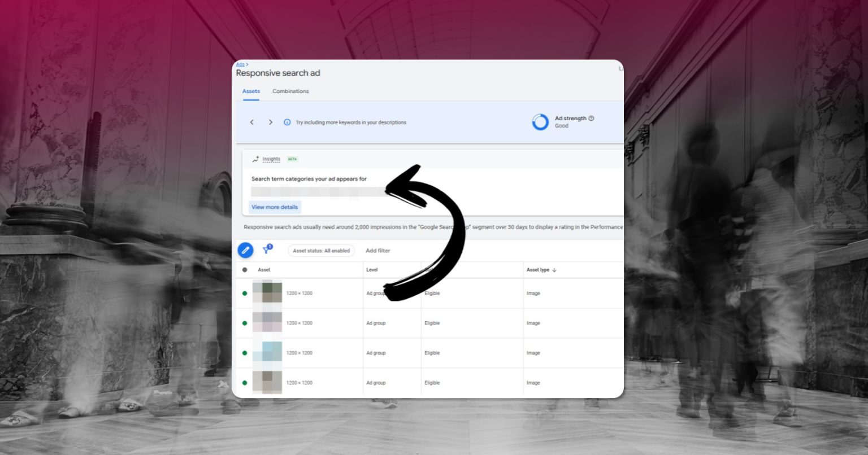
Task: Click the next recommendation right arrow
Action: [271, 122]
